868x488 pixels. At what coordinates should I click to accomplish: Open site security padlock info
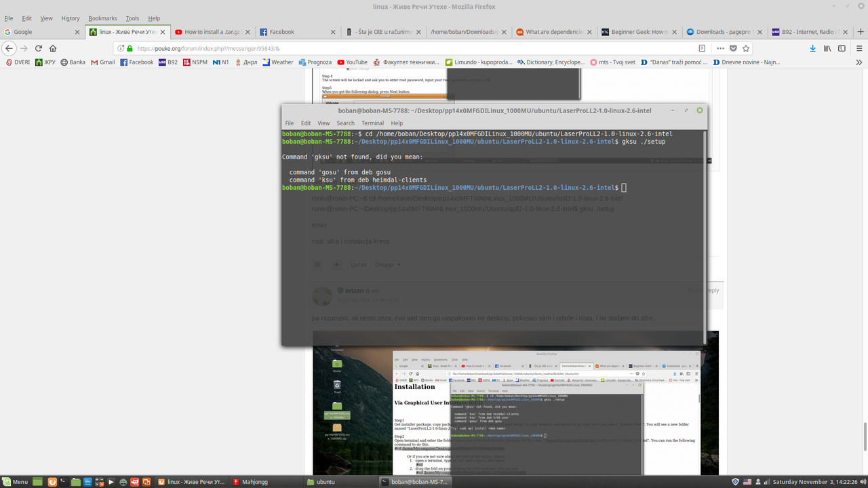click(x=130, y=48)
